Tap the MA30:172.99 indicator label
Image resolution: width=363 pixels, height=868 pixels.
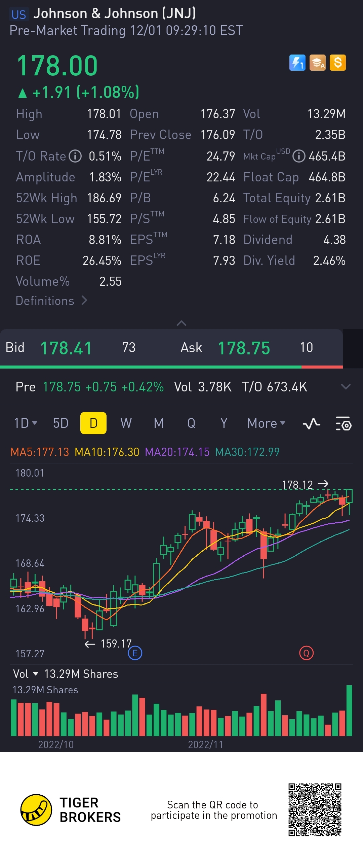tap(247, 452)
